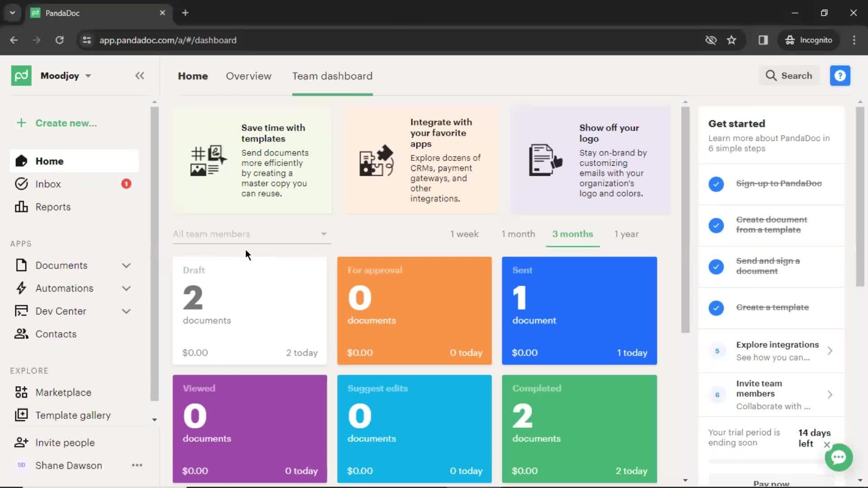
Task: Select the 1 year time filter
Action: coord(627,234)
